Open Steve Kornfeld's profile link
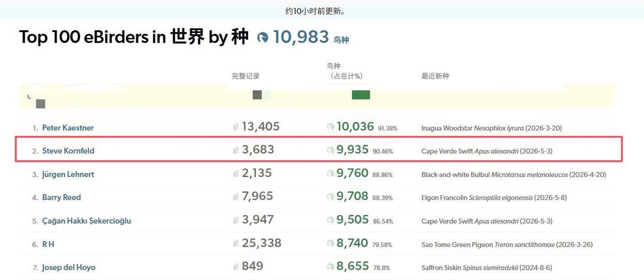The image size is (644, 280). (68, 151)
